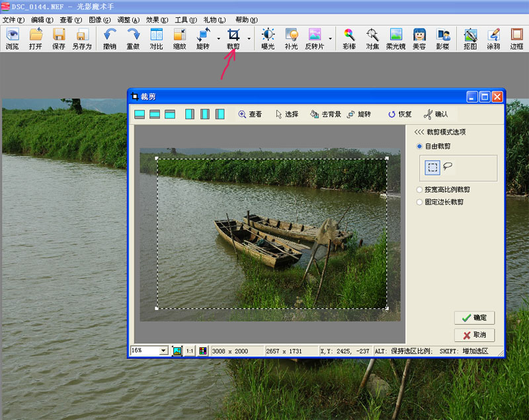Select the lasso free-form crop tool

[448, 167]
